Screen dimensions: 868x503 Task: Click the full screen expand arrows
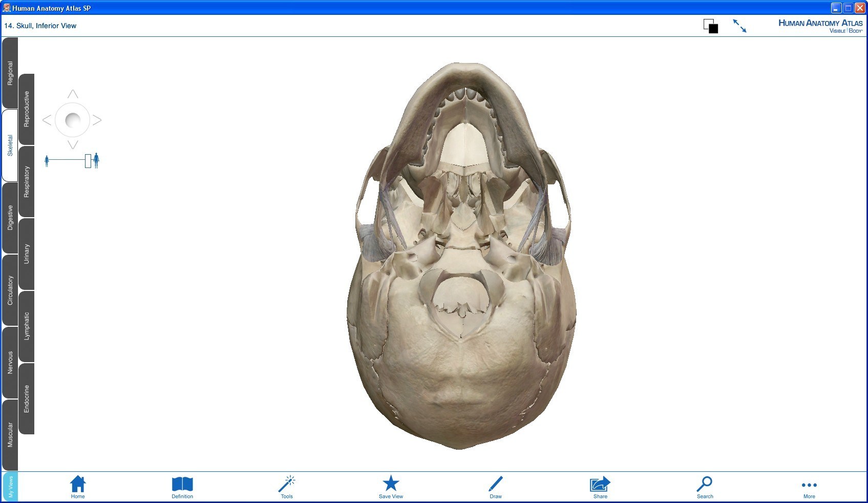(739, 26)
